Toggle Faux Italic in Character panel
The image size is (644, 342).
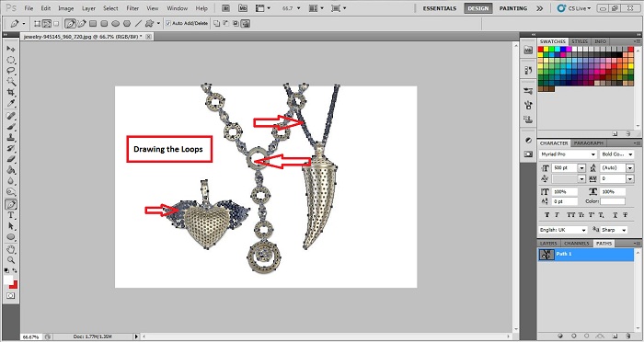[x=558, y=215]
